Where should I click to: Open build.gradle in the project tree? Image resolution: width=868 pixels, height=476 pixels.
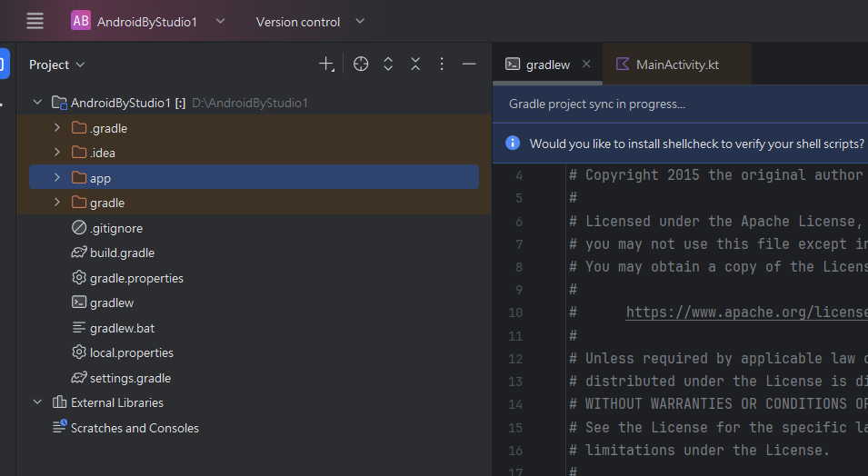pyautogui.click(x=122, y=253)
